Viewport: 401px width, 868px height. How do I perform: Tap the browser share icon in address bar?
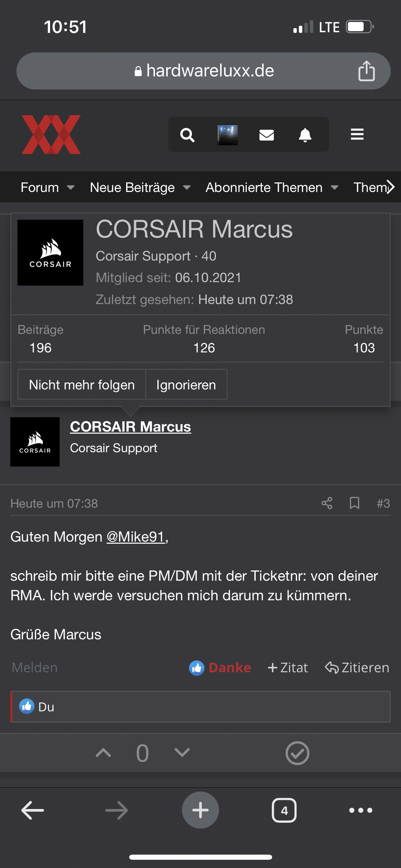tap(366, 71)
